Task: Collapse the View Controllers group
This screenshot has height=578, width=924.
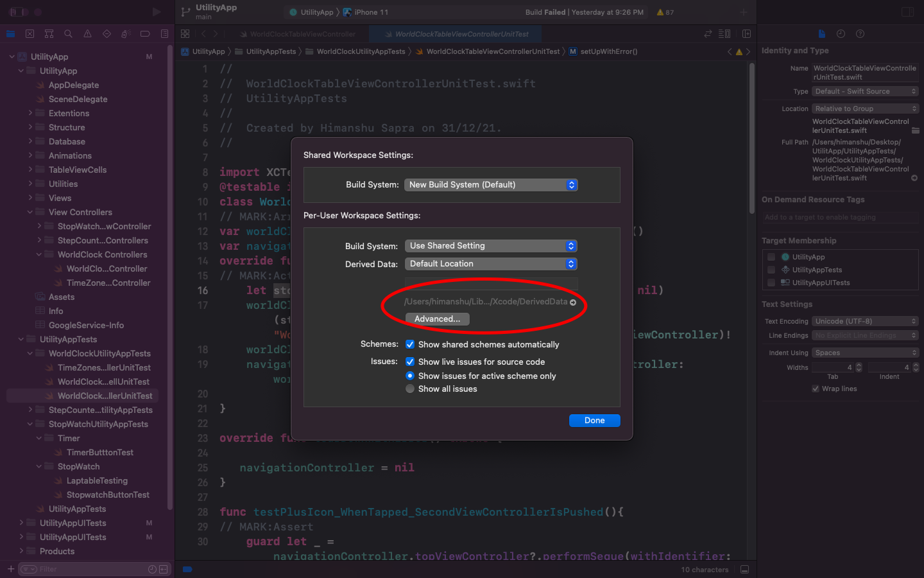Action: tap(30, 213)
